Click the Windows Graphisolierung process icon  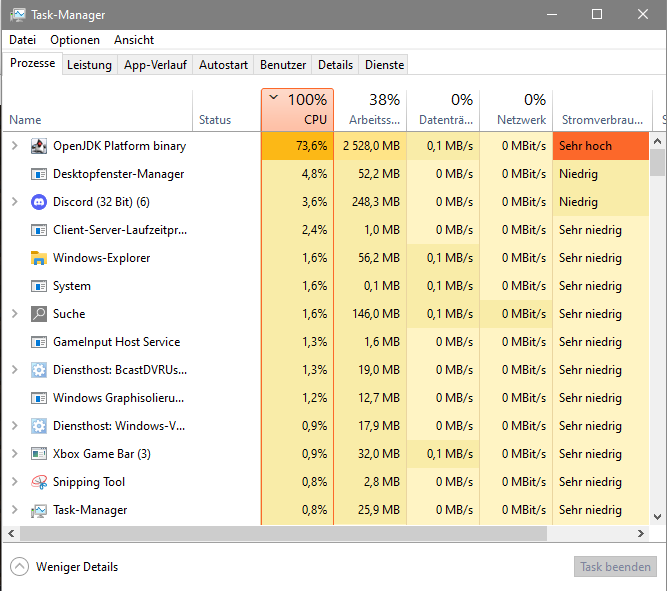[x=39, y=398]
